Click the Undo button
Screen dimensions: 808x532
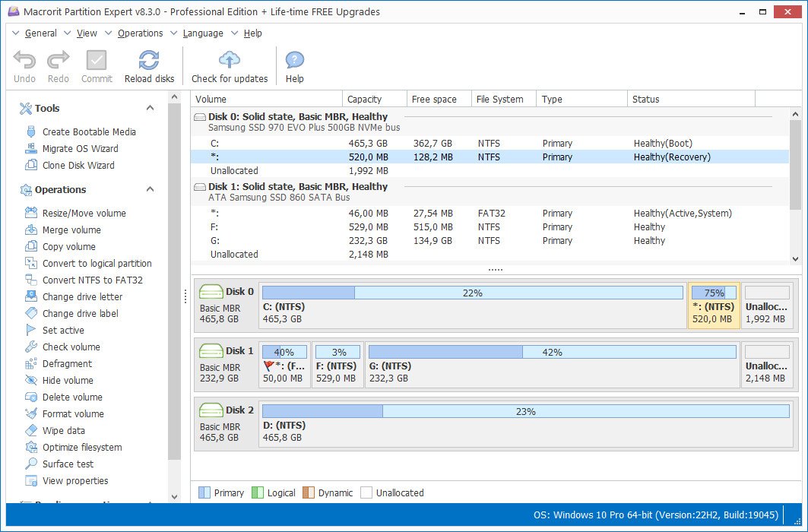click(24, 67)
